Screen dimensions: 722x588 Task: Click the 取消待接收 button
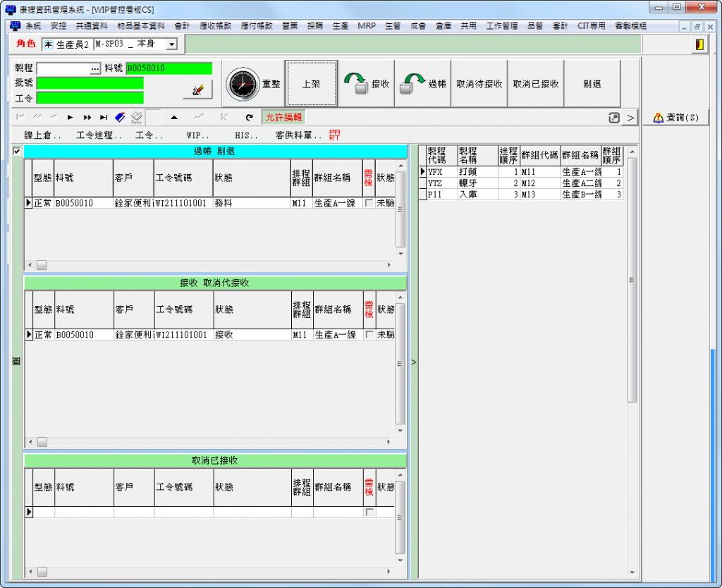click(479, 83)
